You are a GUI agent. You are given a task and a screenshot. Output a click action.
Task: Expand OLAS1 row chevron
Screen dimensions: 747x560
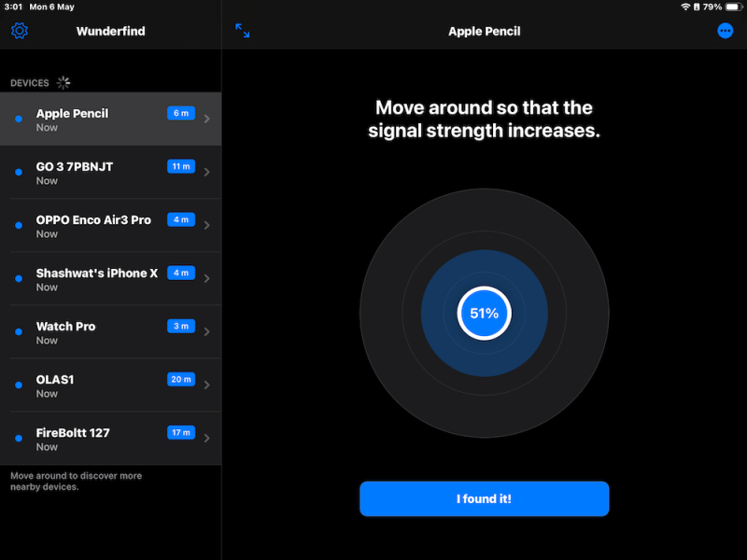point(206,385)
